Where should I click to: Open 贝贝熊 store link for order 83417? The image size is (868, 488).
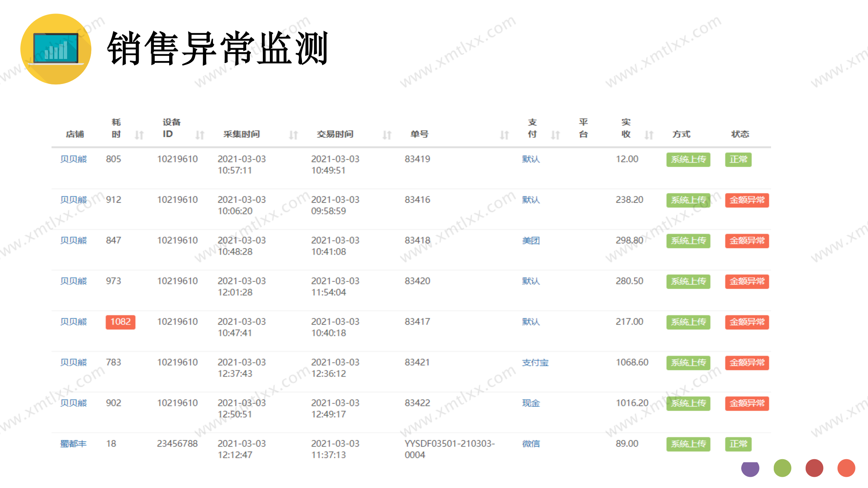tap(74, 322)
